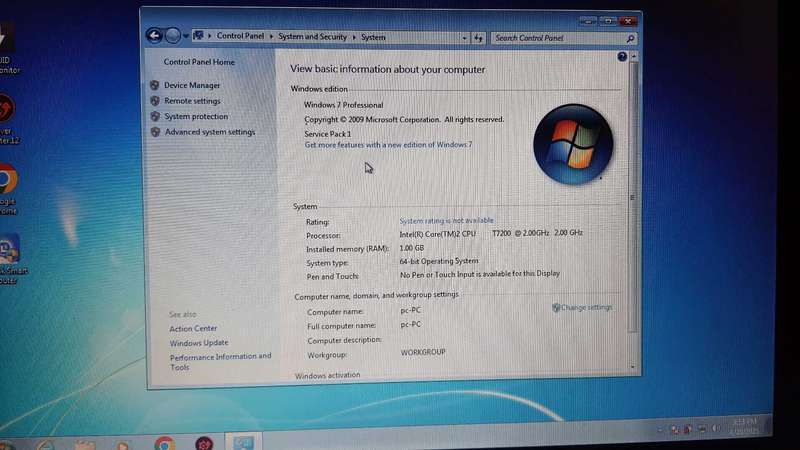The width and height of the screenshot is (800, 450).
Task: Open Chrome from the taskbar
Action: tap(164, 443)
